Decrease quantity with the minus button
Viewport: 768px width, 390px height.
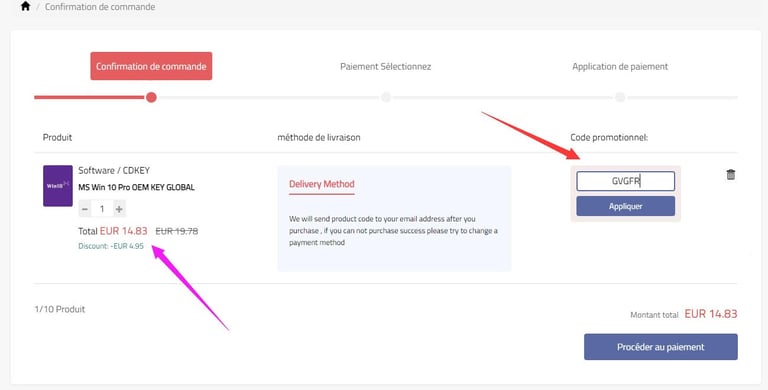click(x=85, y=209)
